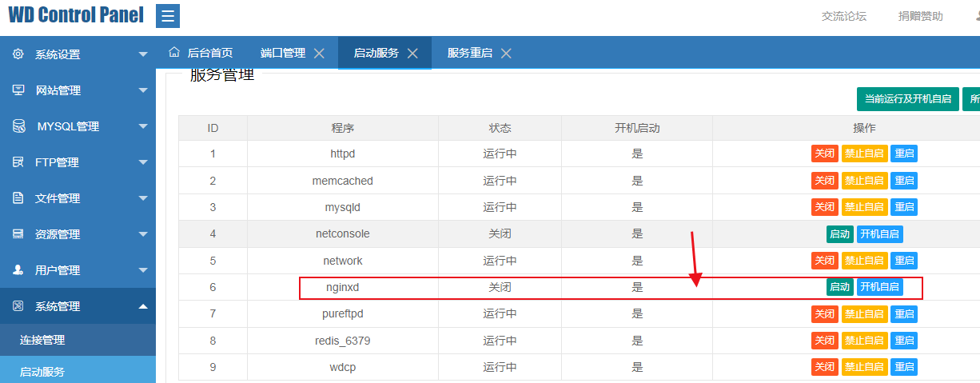Start the nginxd service with 启动
Image resolution: width=980 pixels, height=383 pixels.
[x=840, y=288]
